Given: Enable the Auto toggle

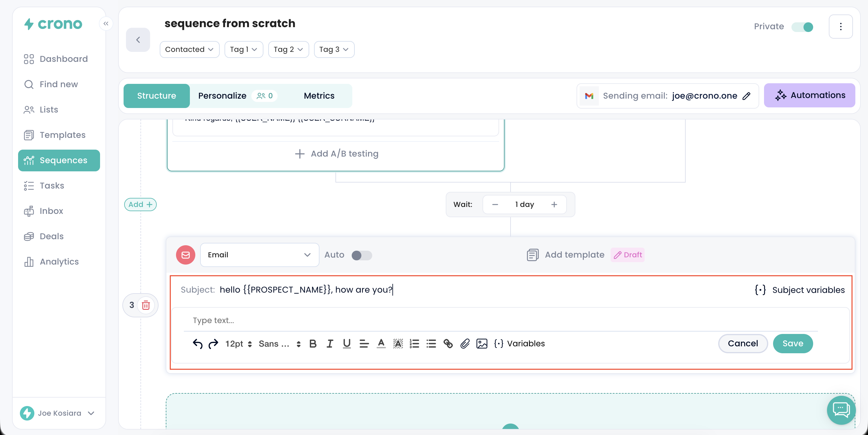Looking at the screenshot, I should coord(362,255).
